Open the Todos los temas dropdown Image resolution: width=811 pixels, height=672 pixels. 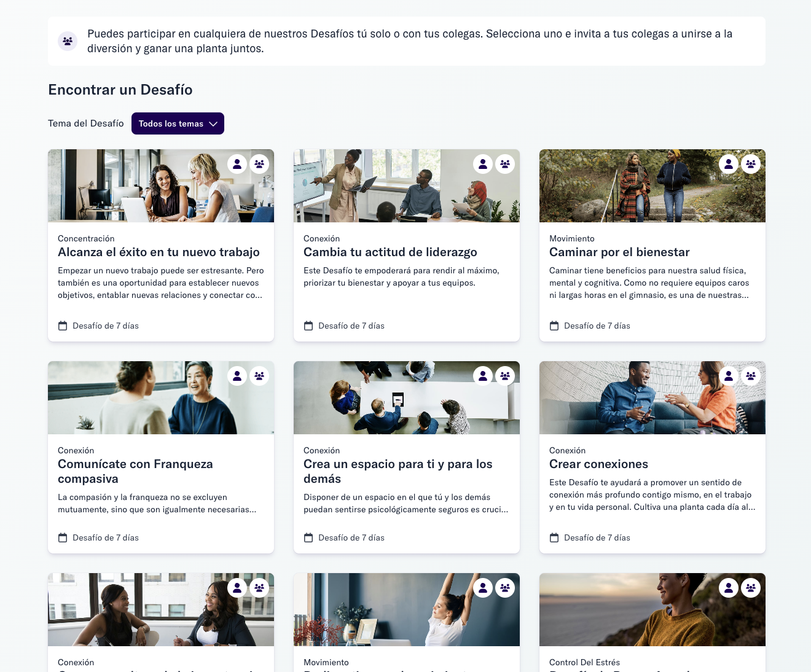178,123
